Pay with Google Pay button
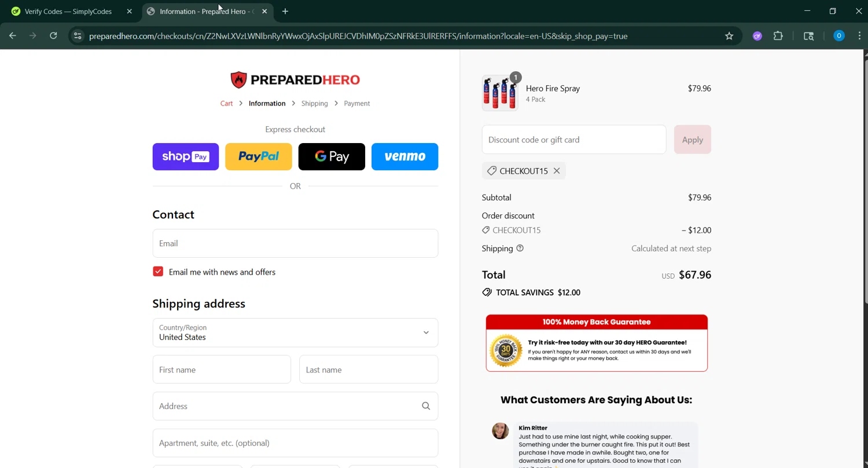 click(332, 156)
